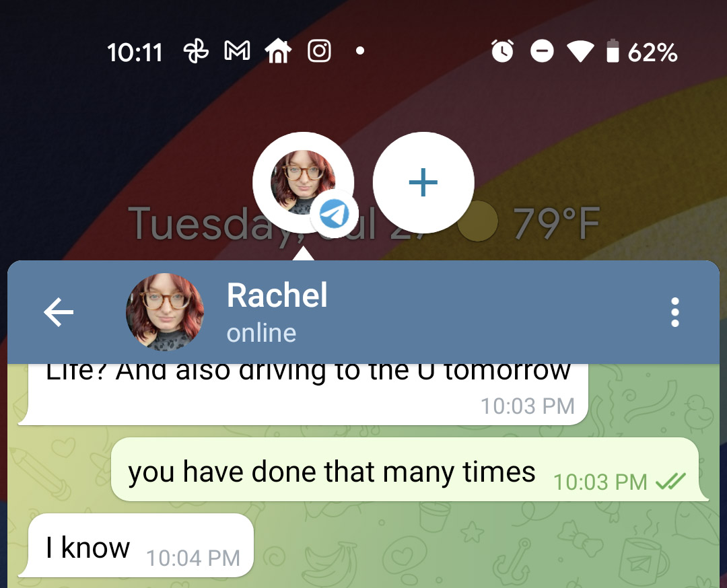Viewport: 727px width, 588px height.
Task: Tap the back arrow in chat header
Action: point(59,312)
